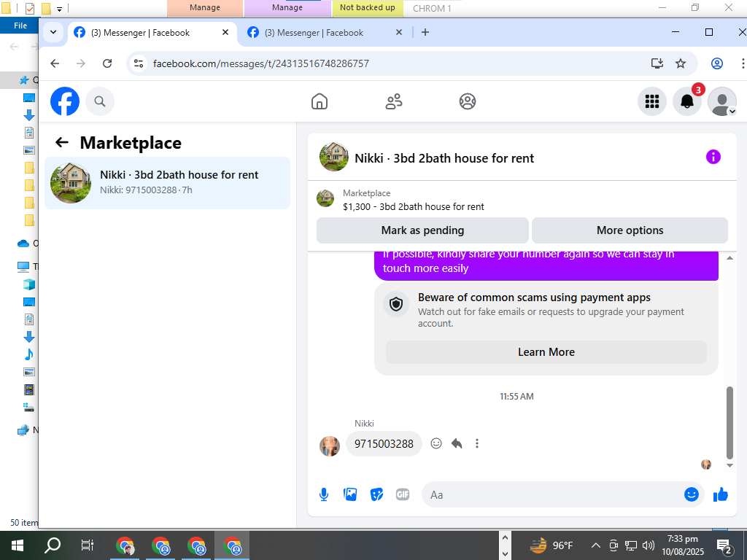Click the first Manage tab in Explorer
Image resolution: width=747 pixels, height=560 pixels.
tap(205, 7)
